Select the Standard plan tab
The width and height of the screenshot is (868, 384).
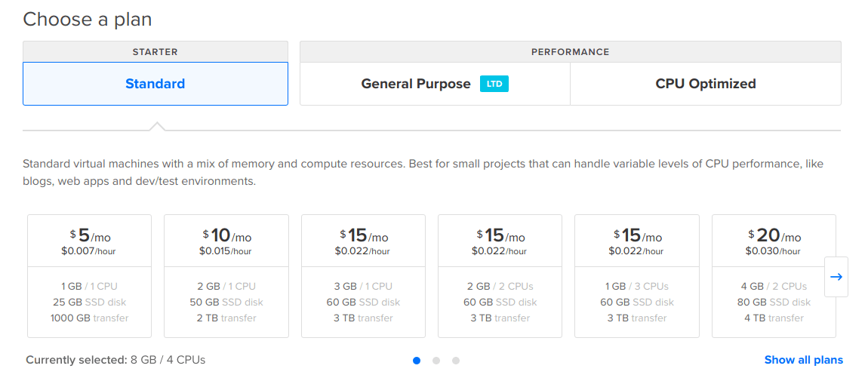[x=155, y=84]
